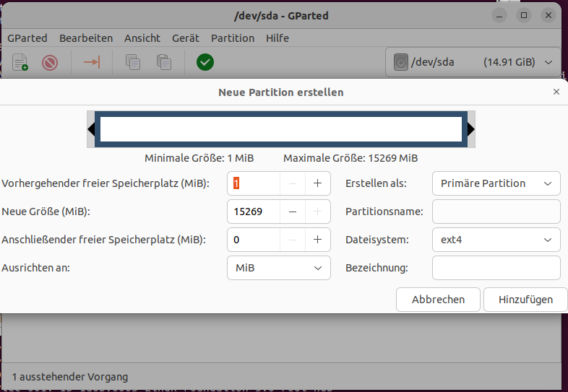Click the copy partition toolbar icon
The image size is (568, 392).
click(x=133, y=63)
